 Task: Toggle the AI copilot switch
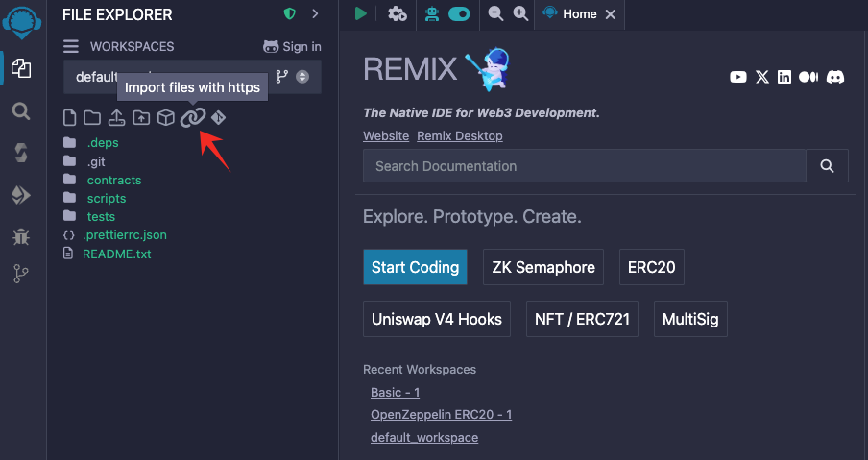click(x=459, y=13)
